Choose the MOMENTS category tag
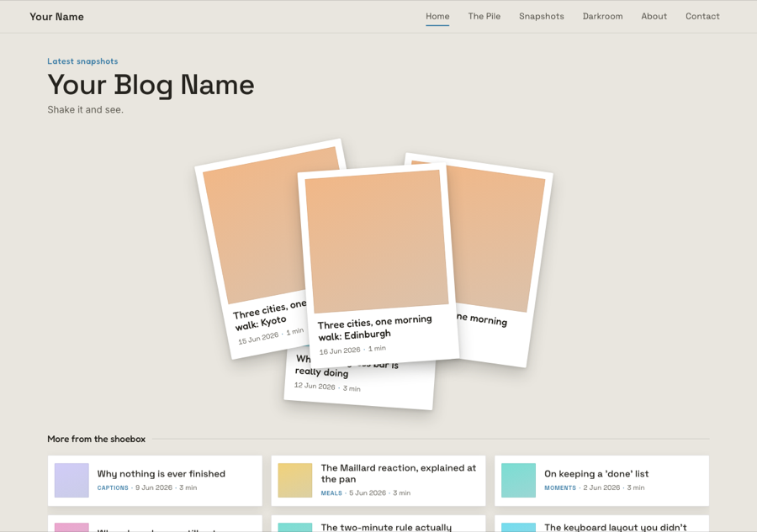Screen dimensions: 757x532 [x=560, y=487]
